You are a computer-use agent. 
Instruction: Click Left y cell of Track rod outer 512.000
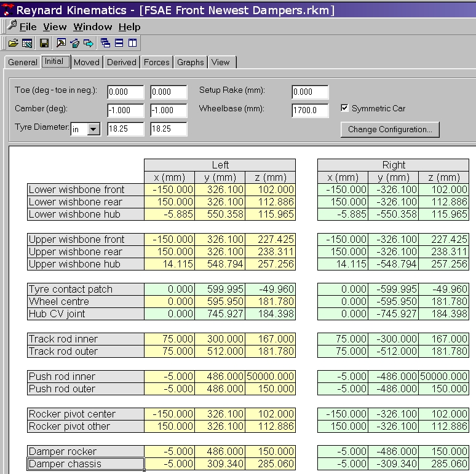[x=220, y=352]
